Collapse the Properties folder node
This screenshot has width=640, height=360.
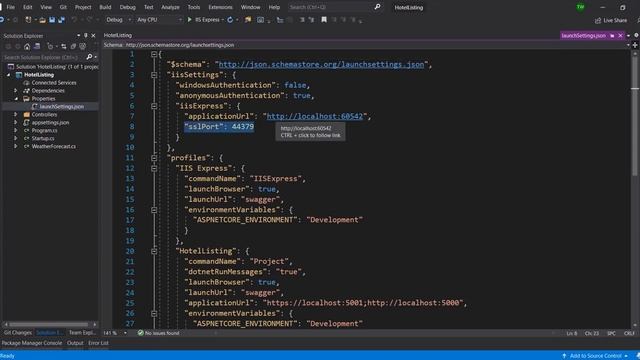[16, 99]
